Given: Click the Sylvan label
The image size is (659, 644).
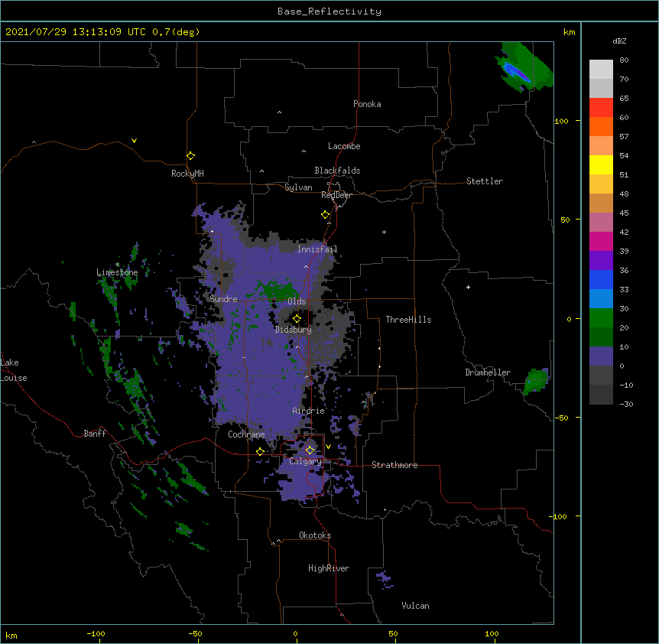Looking at the screenshot, I should coord(298,187).
